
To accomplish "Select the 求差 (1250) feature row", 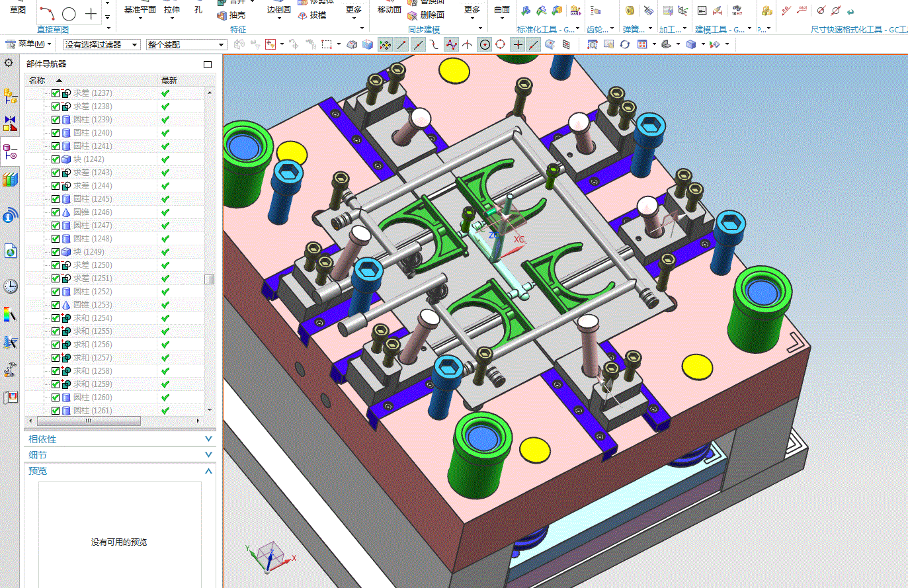I will 115,265.
